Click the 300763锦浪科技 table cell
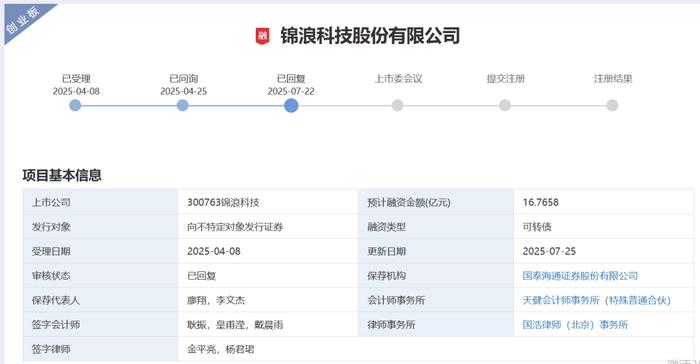 coord(268,202)
